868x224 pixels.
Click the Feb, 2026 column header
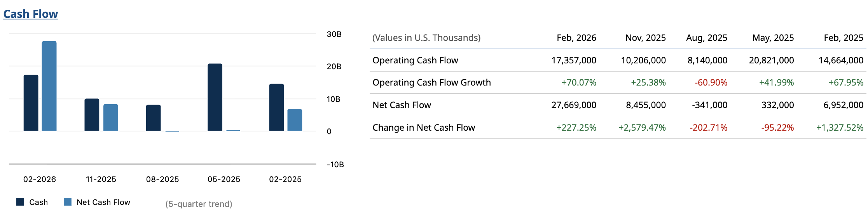coord(576,38)
